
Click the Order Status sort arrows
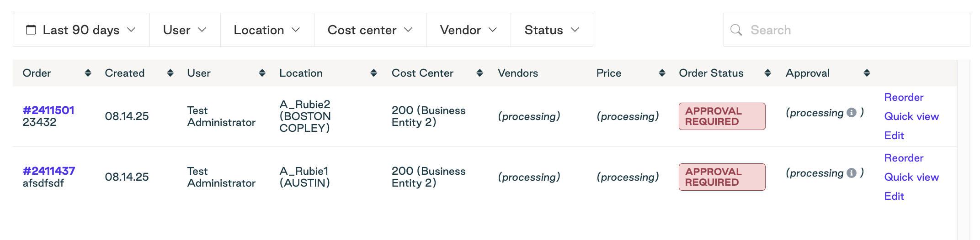click(767, 73)
